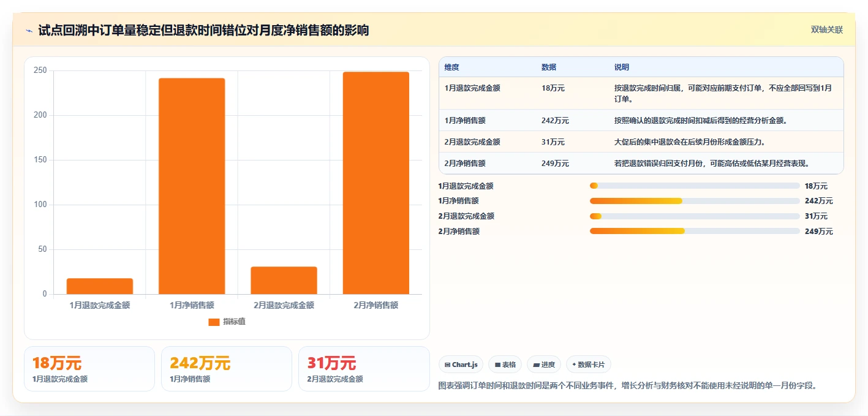This screenshot has width=868, height=416.
Task: Click the 数据 column header
Action: [549, 67]
